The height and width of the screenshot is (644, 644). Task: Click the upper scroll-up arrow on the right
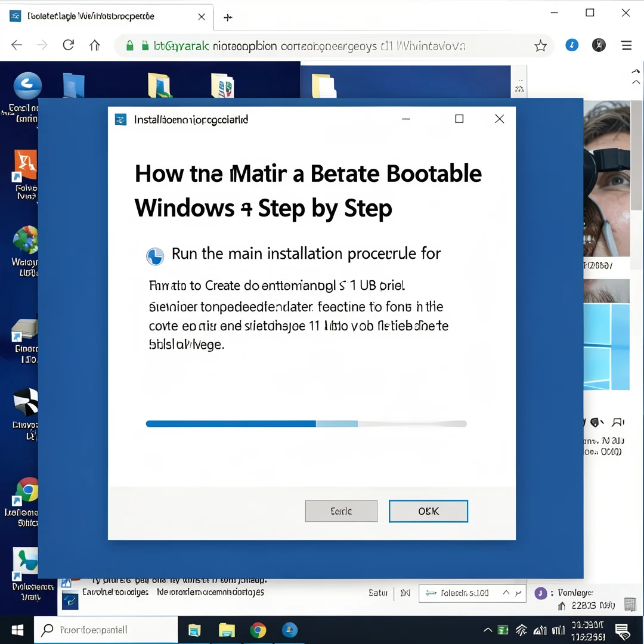636,71
